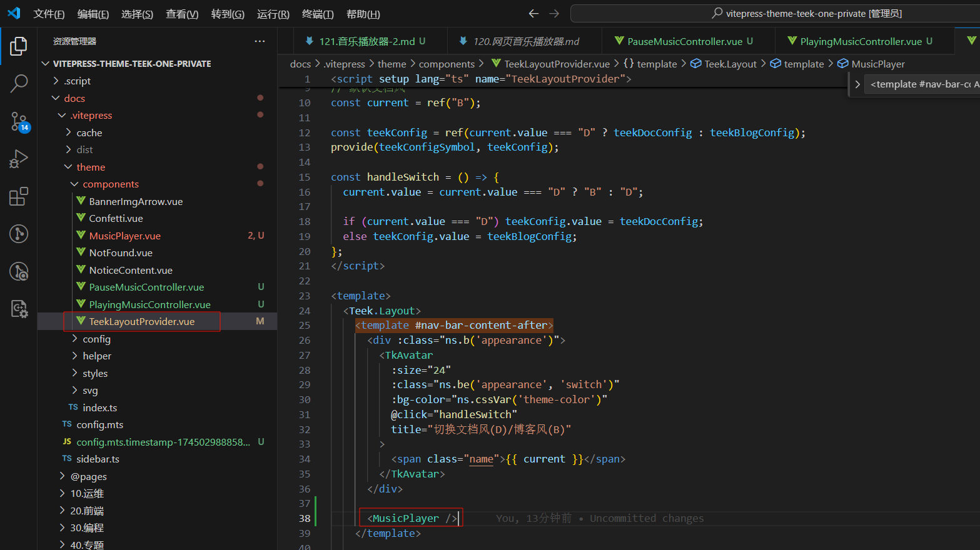Click the navigate back arrow
980x550 pixels.
click(x=533, y=13)
